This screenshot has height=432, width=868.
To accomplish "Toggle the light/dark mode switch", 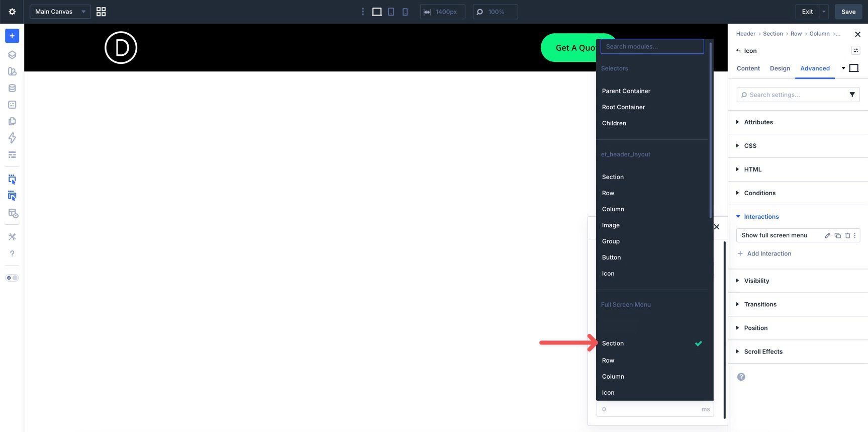I will coord(12,278).
